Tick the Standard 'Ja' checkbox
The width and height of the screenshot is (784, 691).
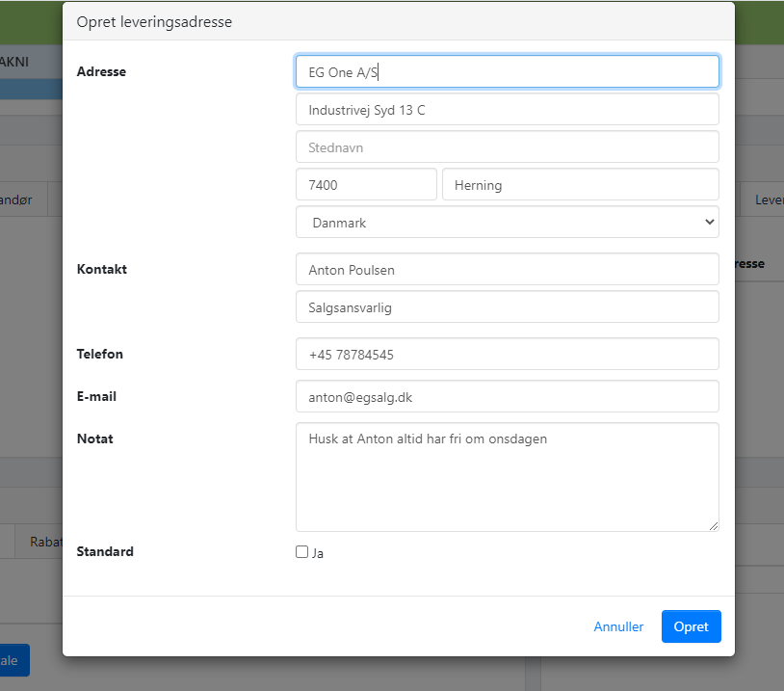(302, 552)
